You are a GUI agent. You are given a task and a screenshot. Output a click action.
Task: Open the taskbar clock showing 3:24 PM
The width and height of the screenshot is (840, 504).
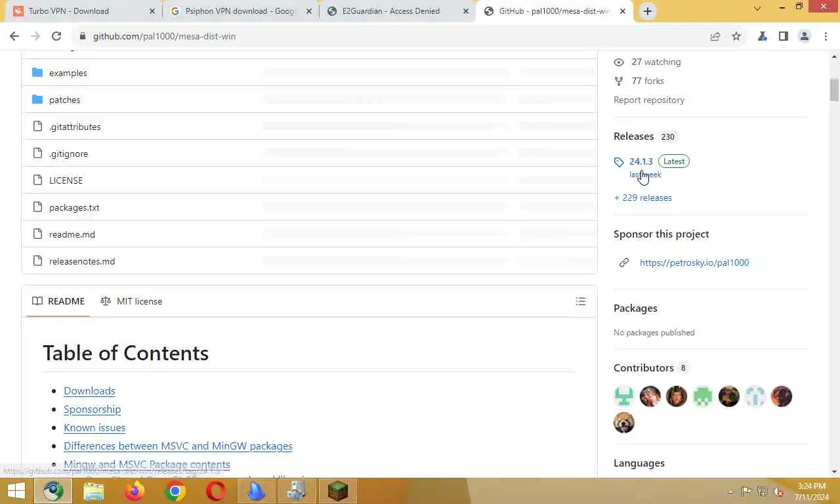[x=812, y=492]
